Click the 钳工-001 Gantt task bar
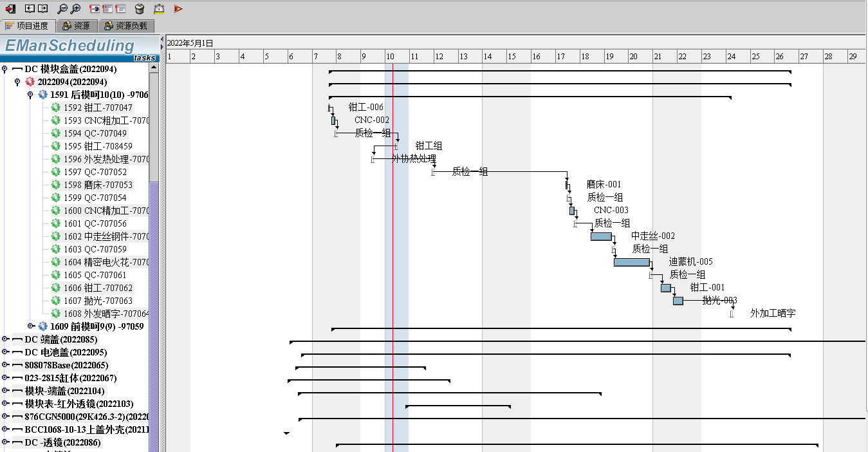This screenshot has height=452, width=868. pos(666,288)
